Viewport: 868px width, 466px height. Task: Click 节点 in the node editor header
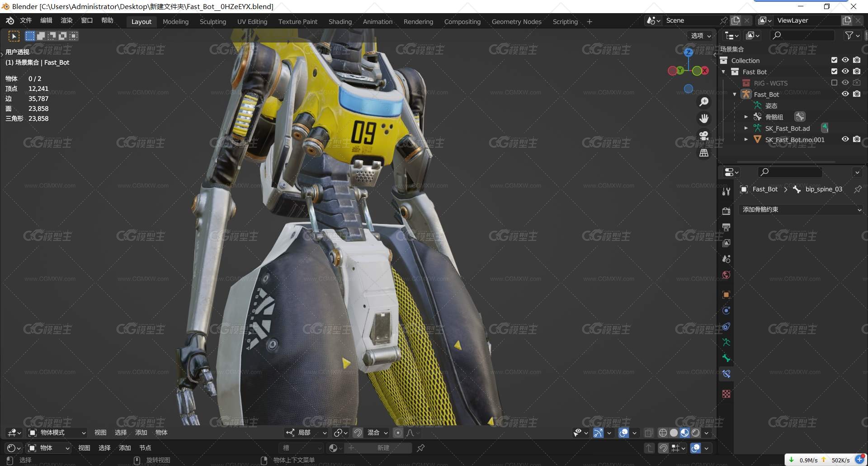pyautogui.click(x=145, y=448)
